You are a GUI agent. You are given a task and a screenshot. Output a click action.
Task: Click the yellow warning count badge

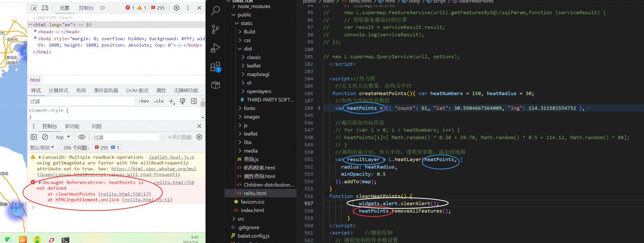(142, 8)
